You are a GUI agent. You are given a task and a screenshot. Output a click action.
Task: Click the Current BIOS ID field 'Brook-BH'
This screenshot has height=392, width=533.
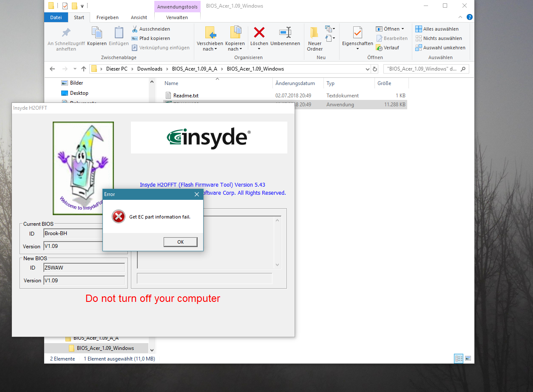click(73, 233)
